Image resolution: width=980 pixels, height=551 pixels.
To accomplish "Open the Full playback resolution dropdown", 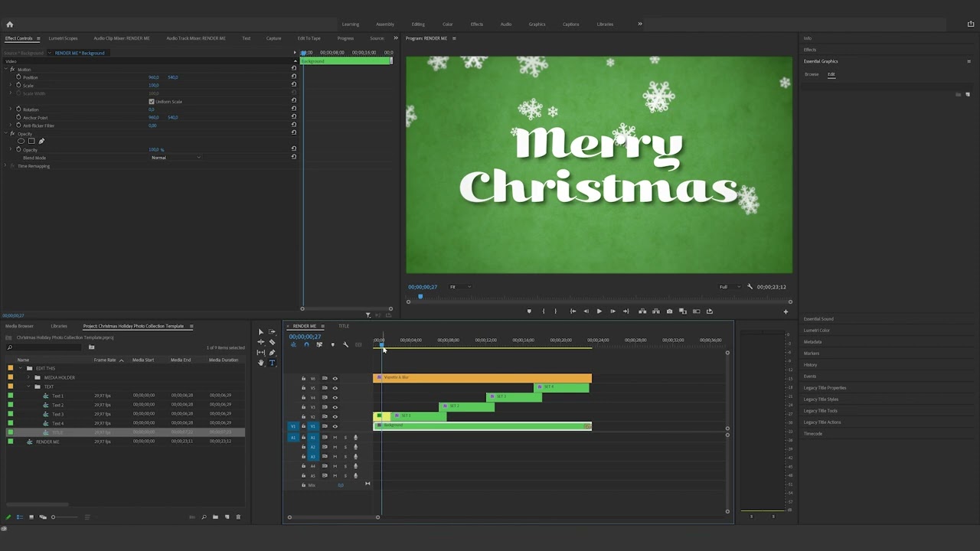I will pyautogui.click(x=729, y=287).
